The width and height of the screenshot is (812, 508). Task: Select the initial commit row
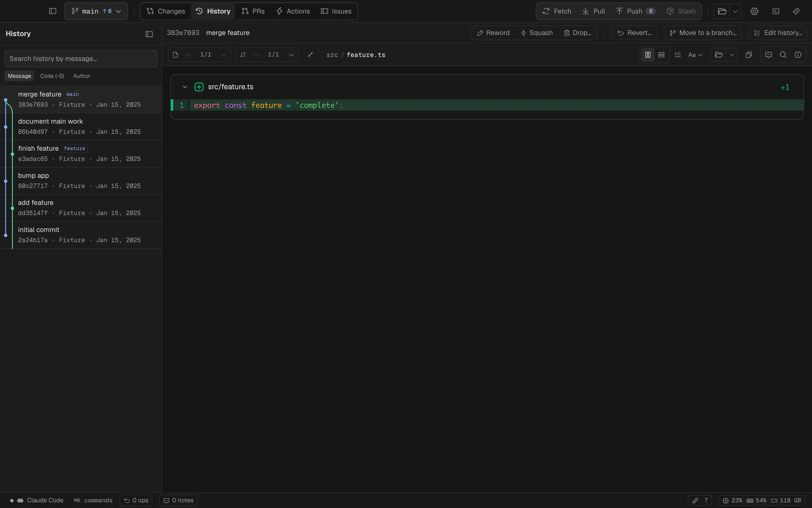(81, 235)
